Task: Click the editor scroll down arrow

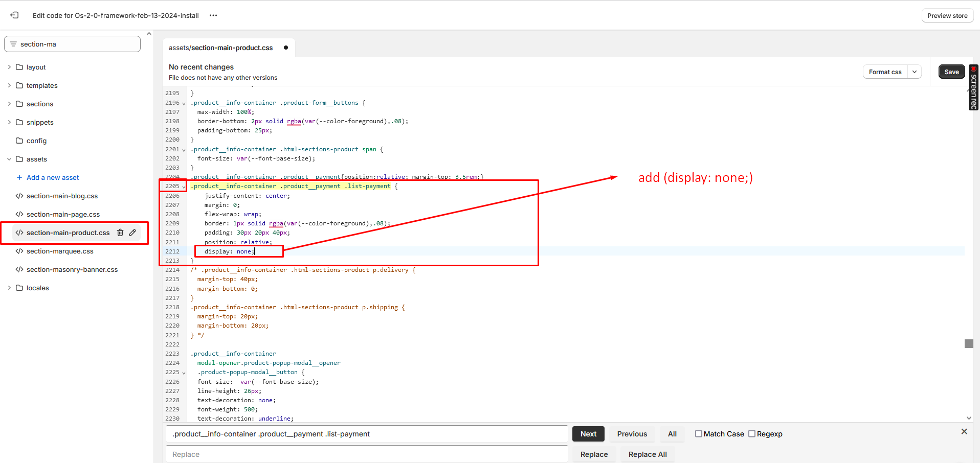Action: (969, 418)
